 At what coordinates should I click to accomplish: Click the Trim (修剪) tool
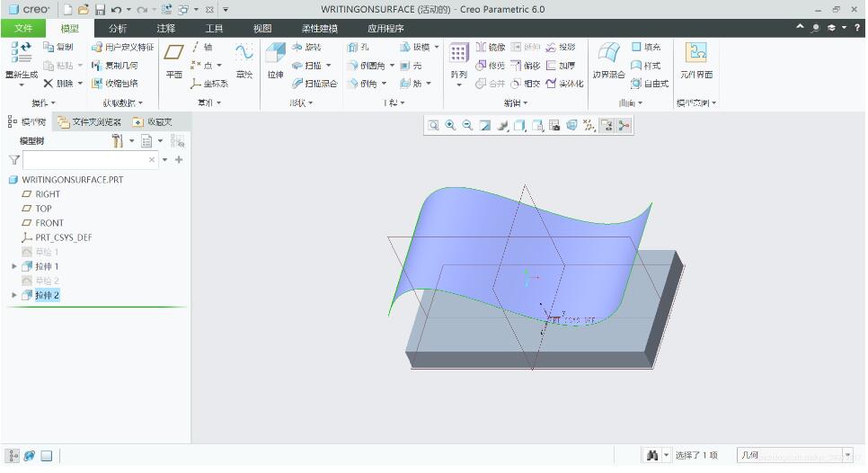point(491,66)
